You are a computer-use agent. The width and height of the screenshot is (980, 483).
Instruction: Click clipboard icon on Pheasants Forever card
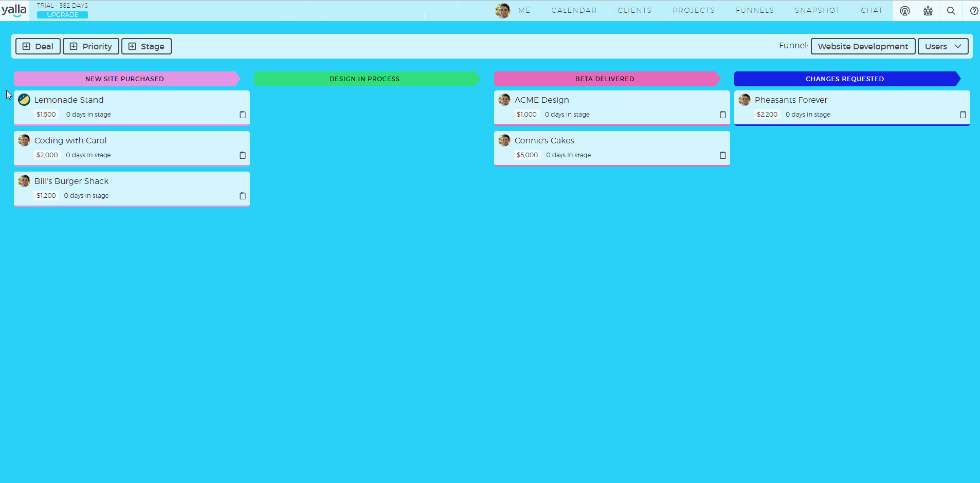963,115
